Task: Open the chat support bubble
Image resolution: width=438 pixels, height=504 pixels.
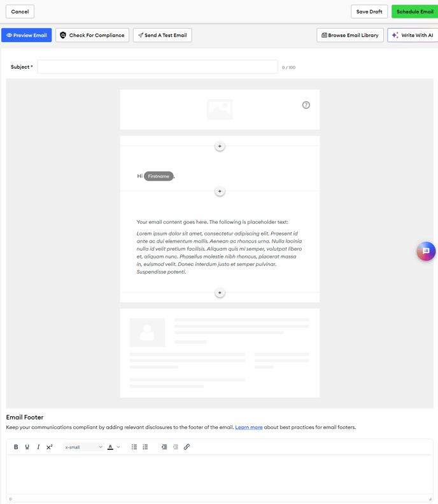Action: pyautogui.click(x=426, y=251)
